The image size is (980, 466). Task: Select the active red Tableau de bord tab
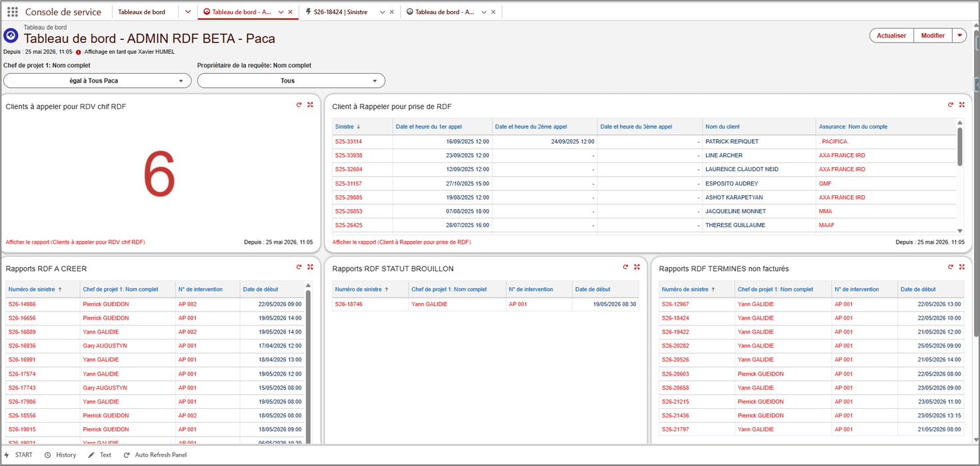point(242,12)
